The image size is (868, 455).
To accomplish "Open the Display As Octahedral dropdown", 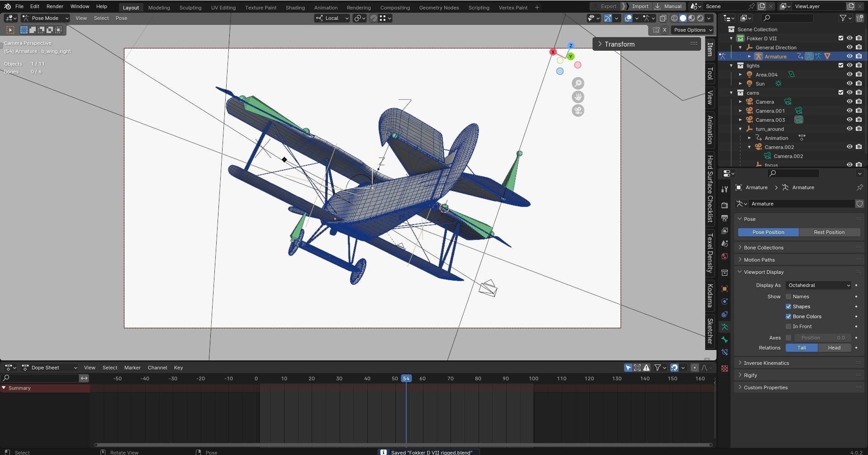I will click(819, 285).
